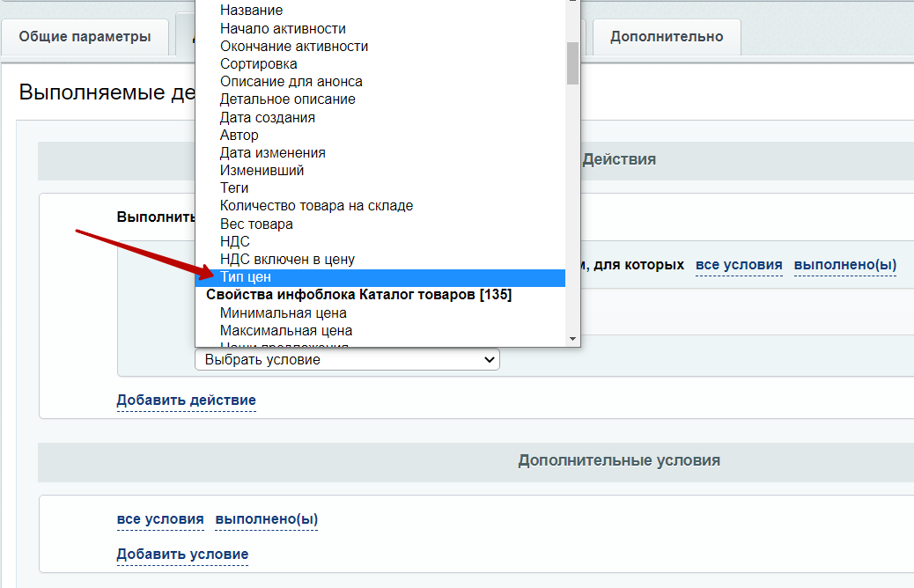
Task: Click the 'Добавить действие' link
Action: (x=186, y=401)
